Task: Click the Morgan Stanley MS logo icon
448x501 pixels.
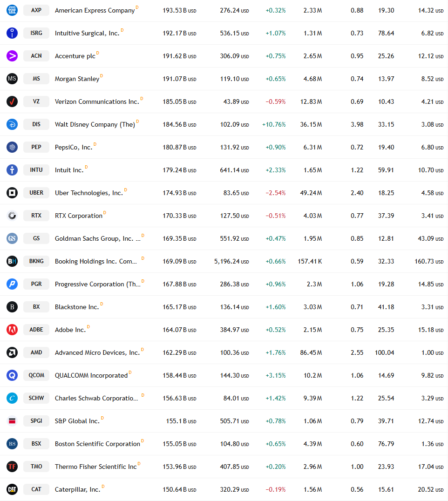Action: 12,79
